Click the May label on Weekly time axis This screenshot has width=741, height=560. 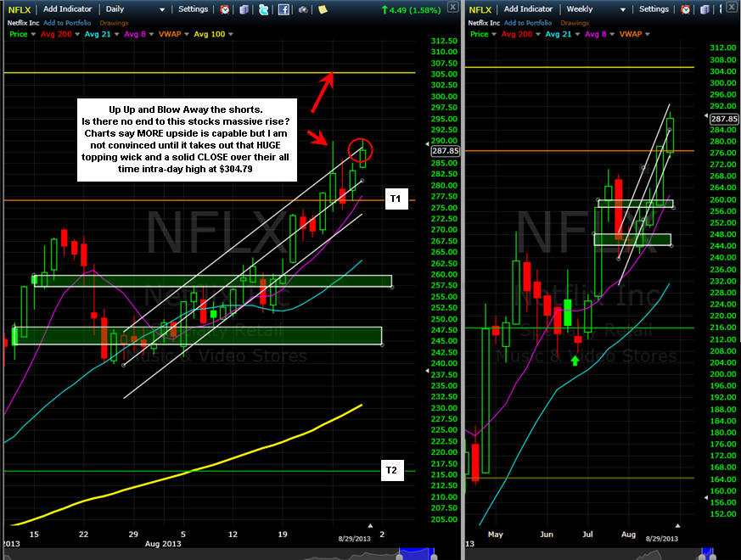[x=495, y=535]
